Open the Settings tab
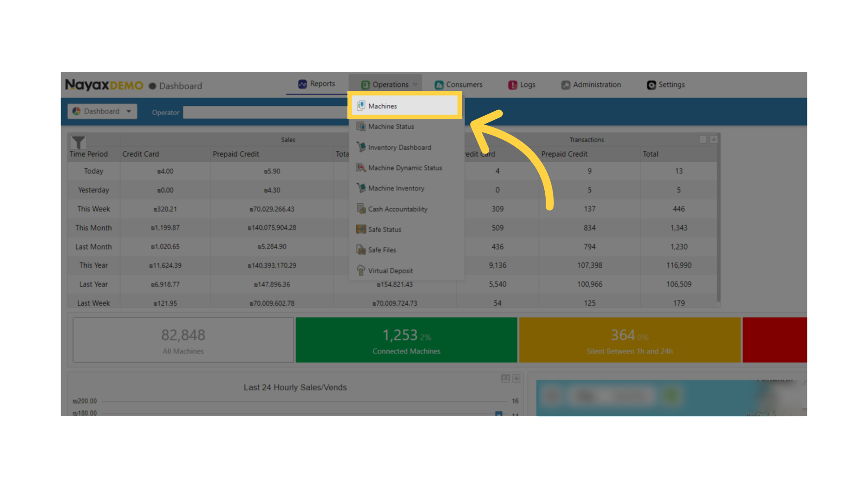This screenshot has height=488, width=868. (666, 84)
